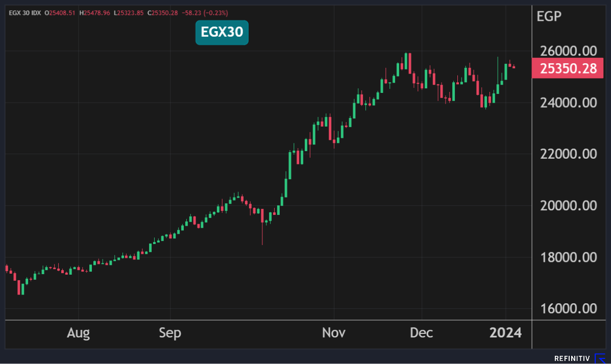Click the EGX 30 IDX symbol title

point(25,12)
